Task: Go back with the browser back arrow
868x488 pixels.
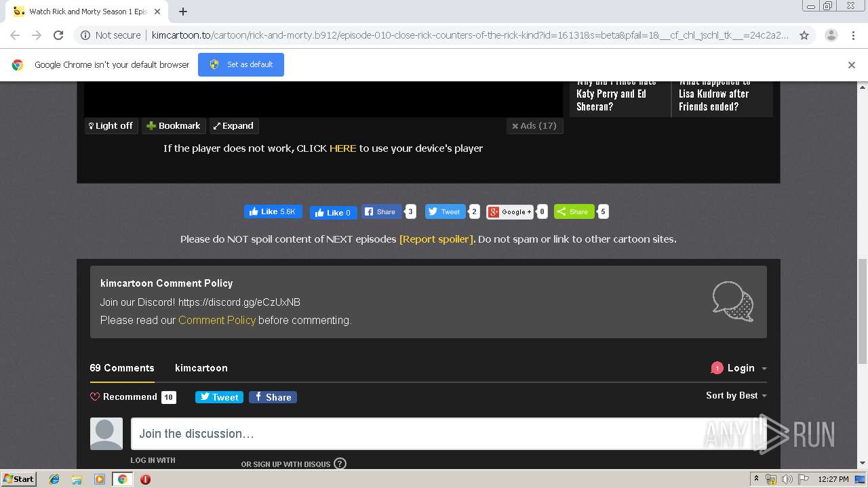Action: pos(15,35)
